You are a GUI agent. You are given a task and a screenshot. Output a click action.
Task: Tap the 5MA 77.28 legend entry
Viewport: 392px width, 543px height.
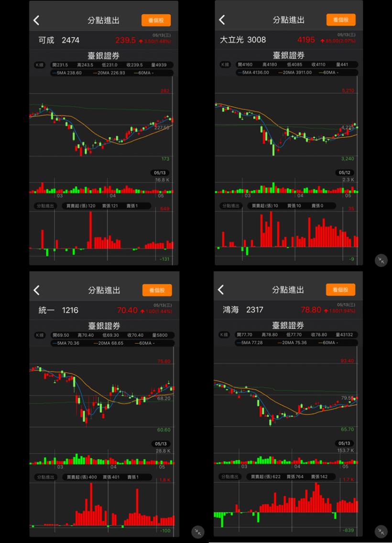250,343
